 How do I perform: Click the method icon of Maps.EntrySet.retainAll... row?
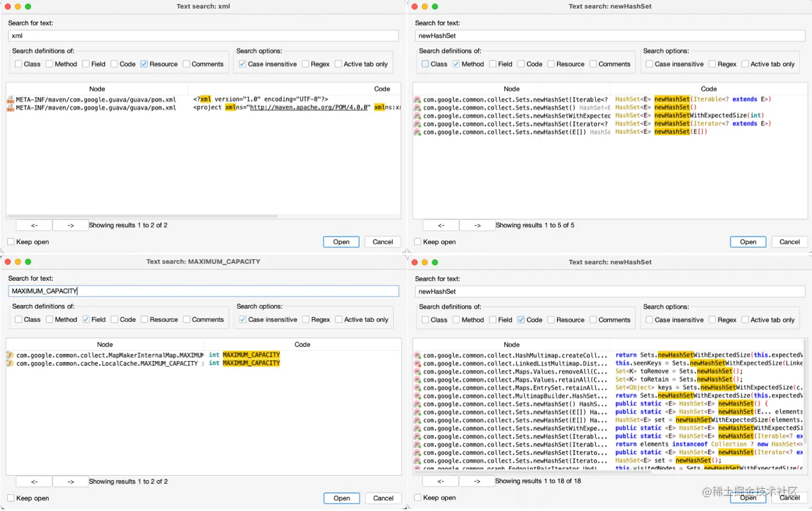click(x=418, y=388)
